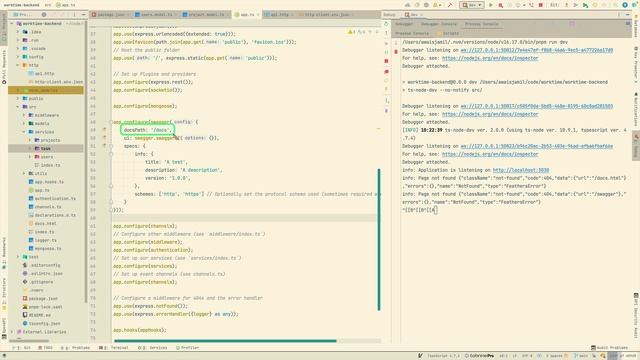Image resolution: width=640 pixels, height=360 pixels.
Task: Open Audit Problems panel in the bottom bar
Action: (x=609, y=348)
